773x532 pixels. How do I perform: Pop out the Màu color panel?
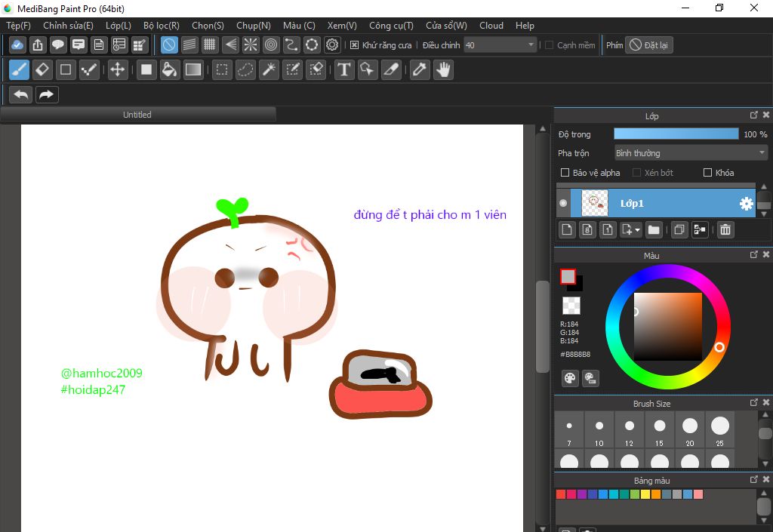click(x=754, y=254)
